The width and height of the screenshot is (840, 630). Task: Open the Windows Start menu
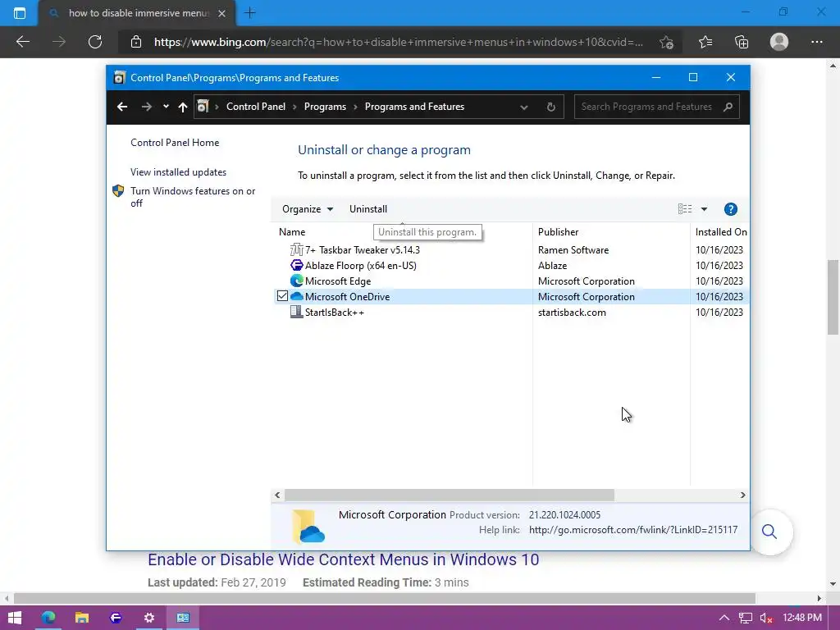click(15, 618)
